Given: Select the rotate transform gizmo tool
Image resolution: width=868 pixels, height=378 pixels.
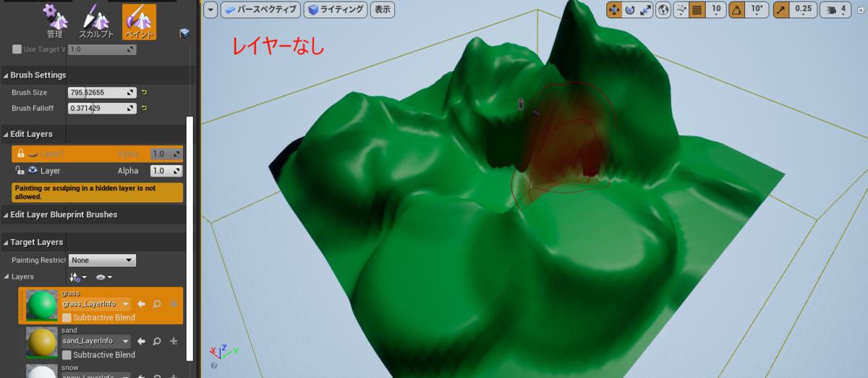Looking at the screenshot, I should click(629, 9).
